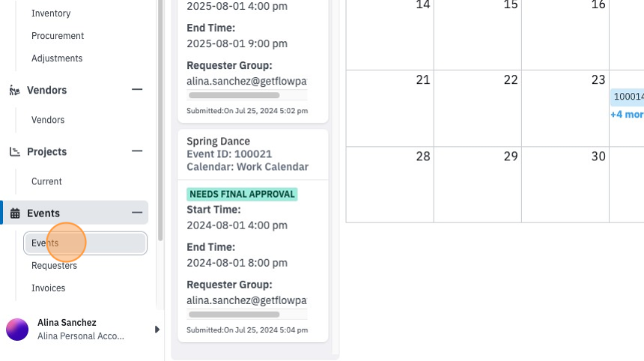Open the Spring Dance event card title
The width and height of the screenshot is (644, 361).
218,142
